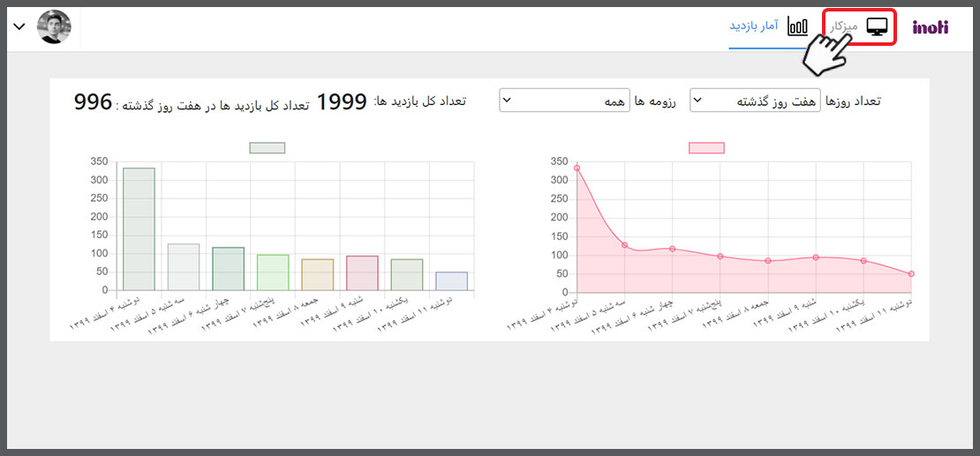980x456 pixels.
Task: Switch to the 'آمار بازدید' tab
Action: 753,26
